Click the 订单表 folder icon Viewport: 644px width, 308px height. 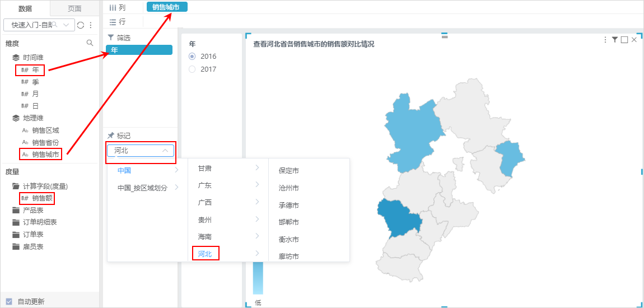click(16, 235)
